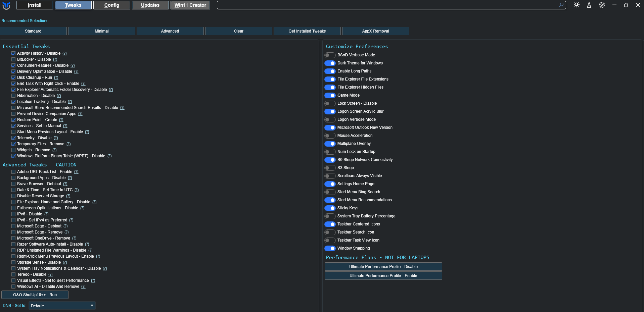The image size is (644, 312).
Task: Open help for Widgets Remove
Action: pyautogui.click(x=54, y=150)
